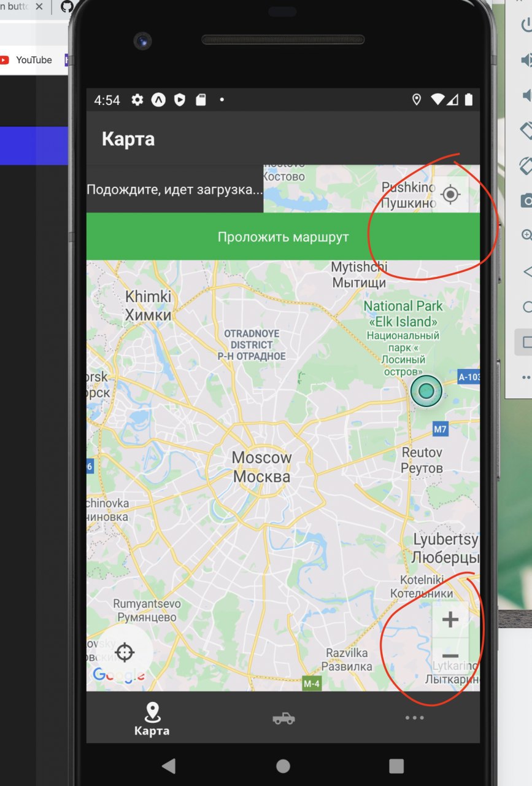This screenshot has width=532, height=786.
Task: Click the emulator extended controls dots button
Action: point(526,376)
